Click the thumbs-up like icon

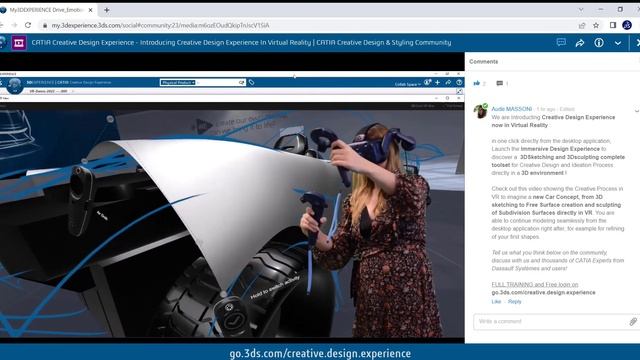[x=476, y=83]
